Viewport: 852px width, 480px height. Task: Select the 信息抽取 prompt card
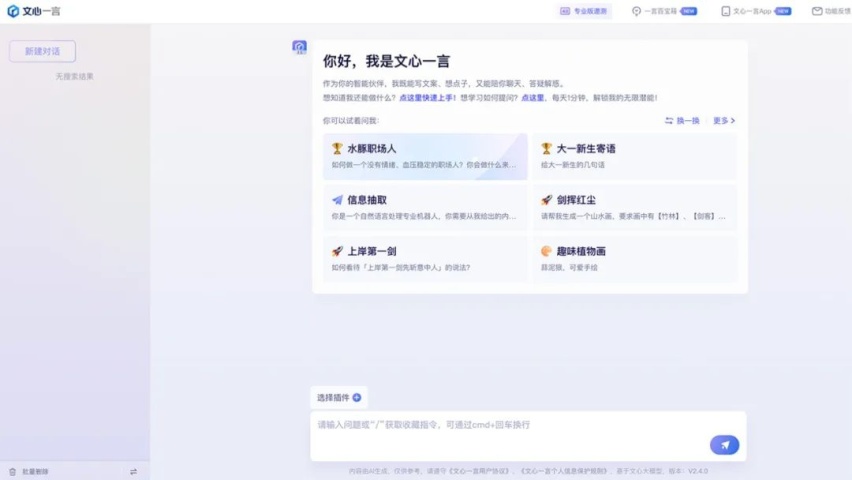pyautogui.click(x=425, y=208)
